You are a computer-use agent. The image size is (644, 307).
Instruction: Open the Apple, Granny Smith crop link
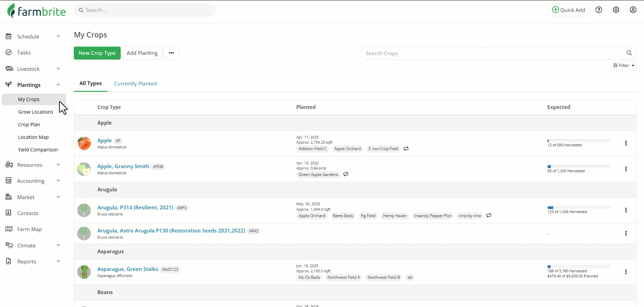pyautogui.click(x=123, y=166)
